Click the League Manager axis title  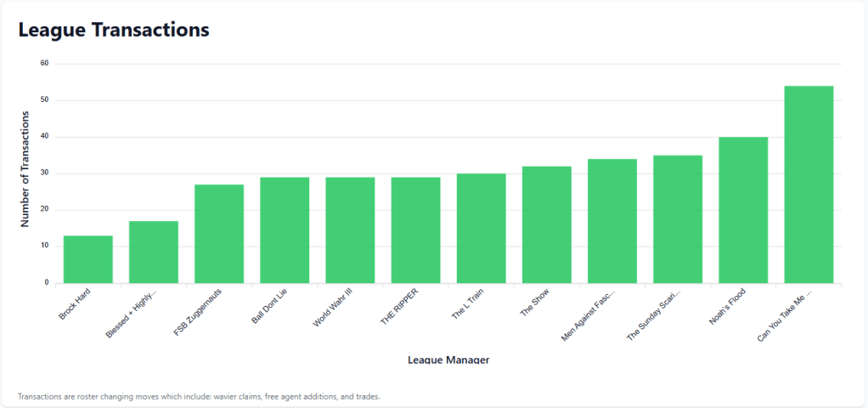(x=448, y=360)
